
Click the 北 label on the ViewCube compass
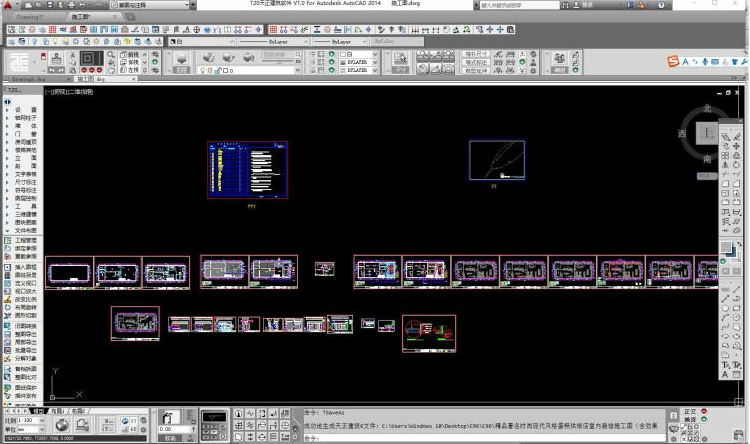707,109
